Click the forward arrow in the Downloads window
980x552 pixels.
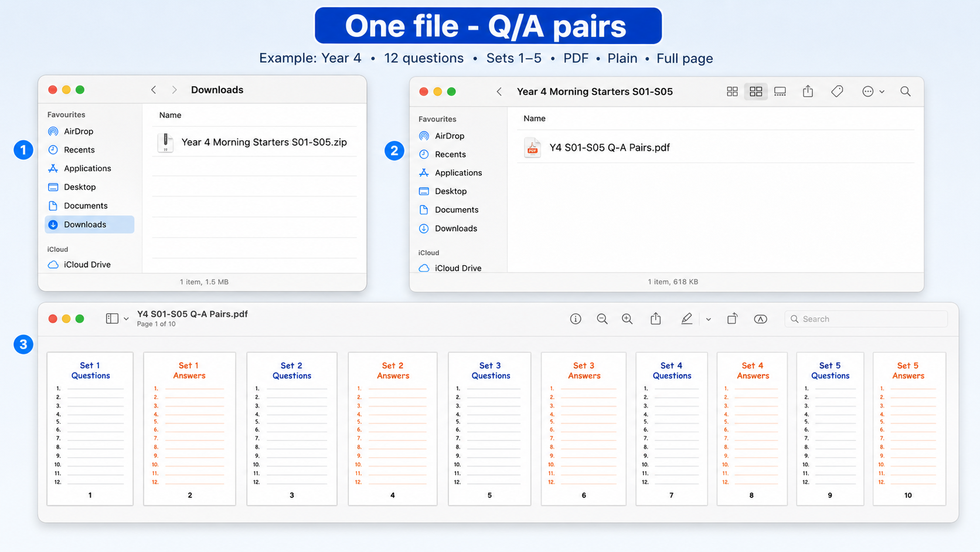174,90
